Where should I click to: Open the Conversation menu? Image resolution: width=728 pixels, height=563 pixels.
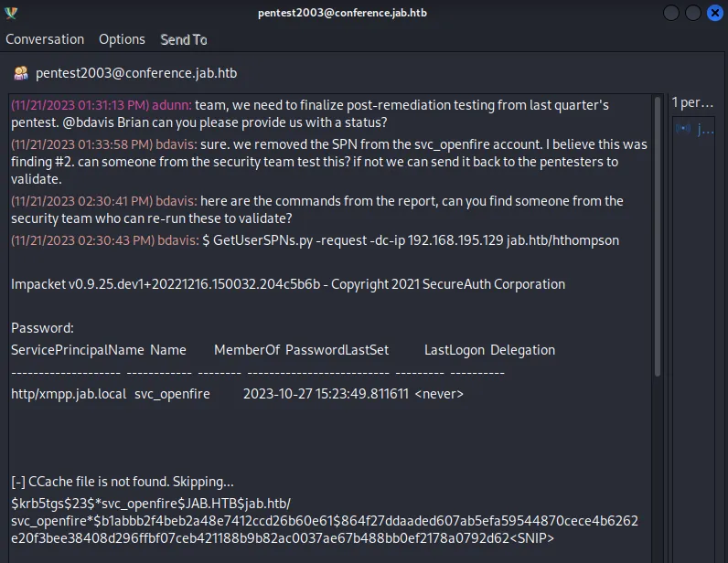45,39
